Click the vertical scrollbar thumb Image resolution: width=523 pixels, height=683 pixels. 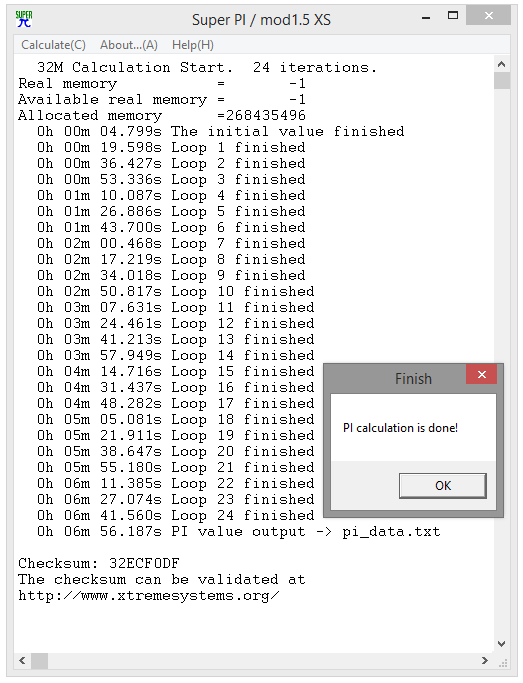click(x=502, y=81)
